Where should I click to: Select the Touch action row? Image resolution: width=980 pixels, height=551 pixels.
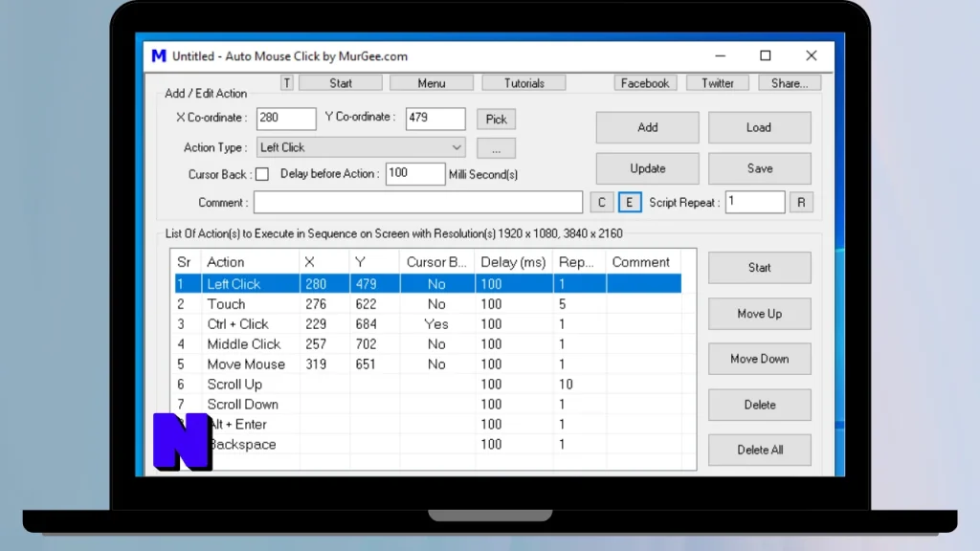tap(428, 304)
